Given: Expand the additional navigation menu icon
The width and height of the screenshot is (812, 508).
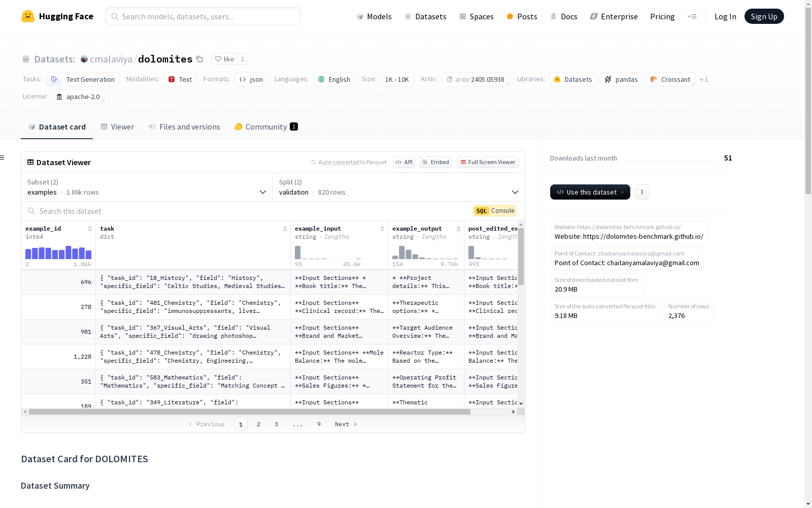Looking at the screenshot, I should coord(692,16).
